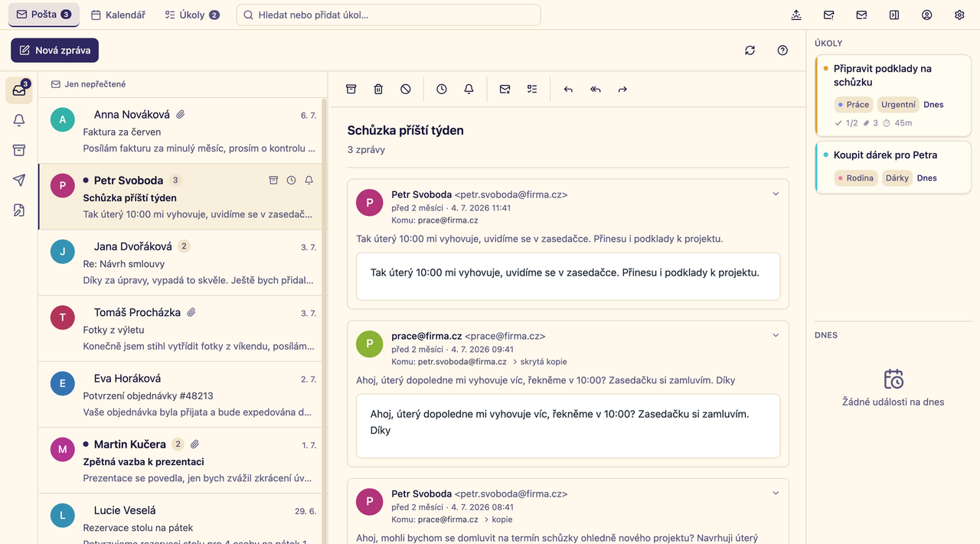Archive the open conversation from reading toolbar
This screenshot has width=980, height=544.
tap(351, 89)
